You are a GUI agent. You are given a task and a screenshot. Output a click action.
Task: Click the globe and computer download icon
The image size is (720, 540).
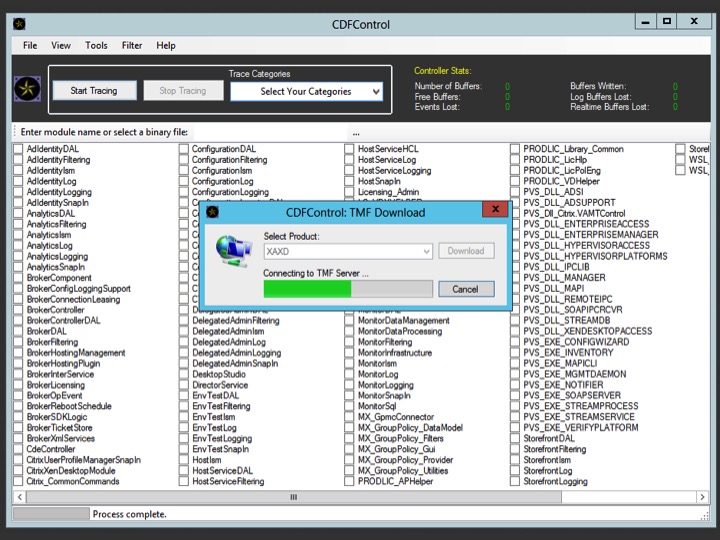pyautogui.click(x=234, y=251)
